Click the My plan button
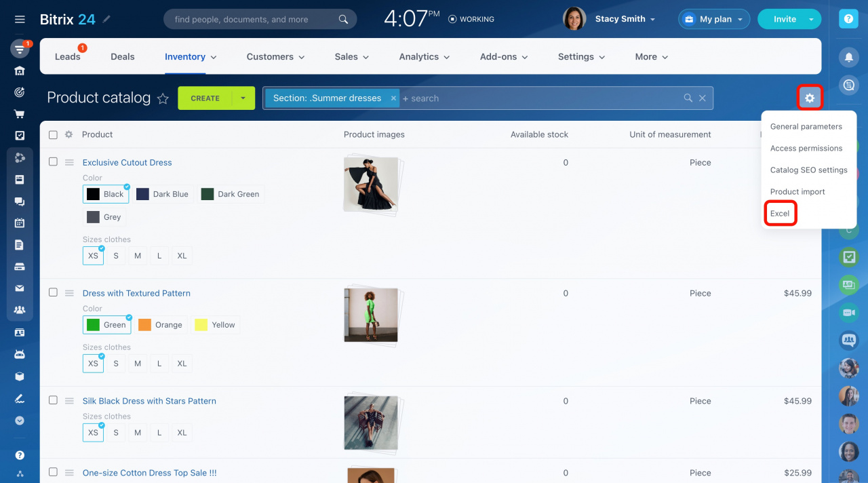 tap(714, 19)
